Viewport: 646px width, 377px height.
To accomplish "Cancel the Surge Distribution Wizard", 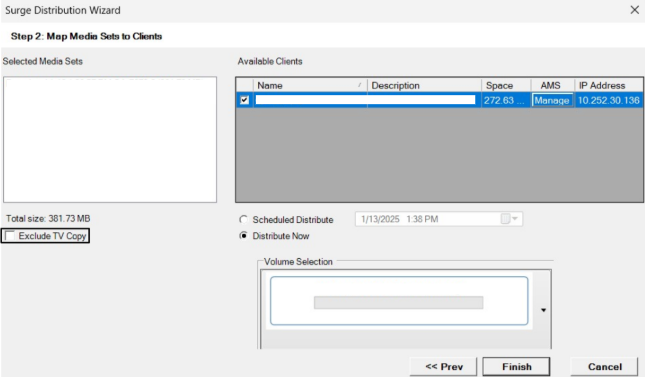I will click(604, 366).
